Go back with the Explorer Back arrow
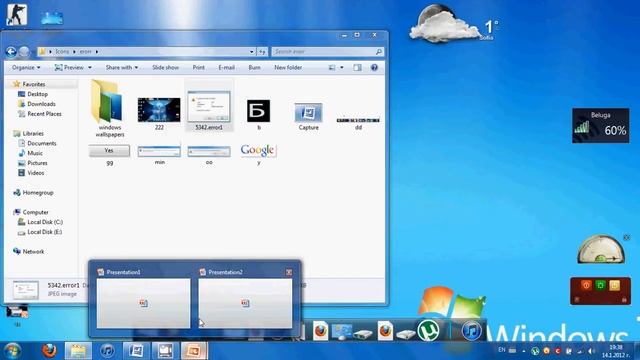 click(x=11, y=52)
